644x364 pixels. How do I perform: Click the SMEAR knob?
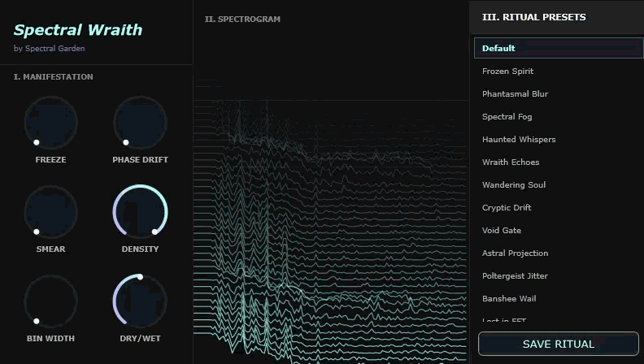click(51, 212)
